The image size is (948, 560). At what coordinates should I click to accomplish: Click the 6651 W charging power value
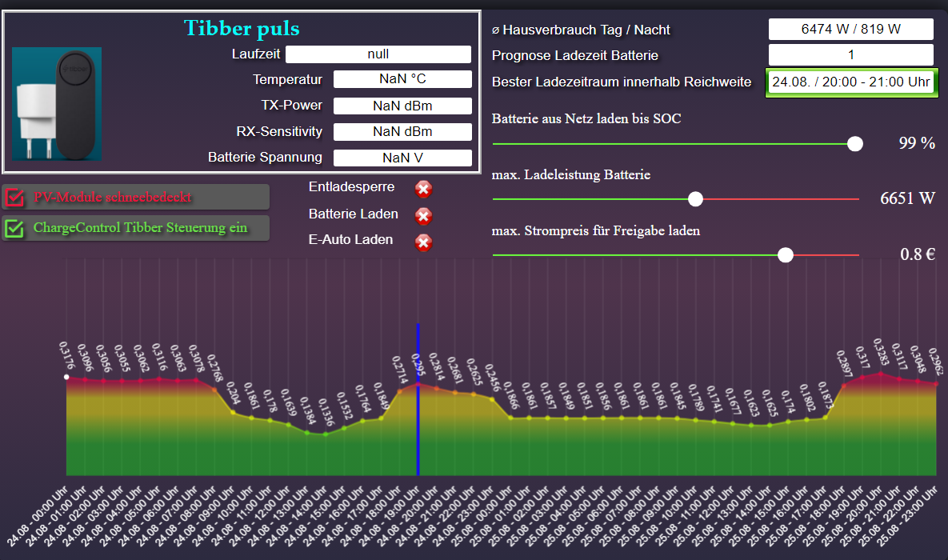[907, 198]
